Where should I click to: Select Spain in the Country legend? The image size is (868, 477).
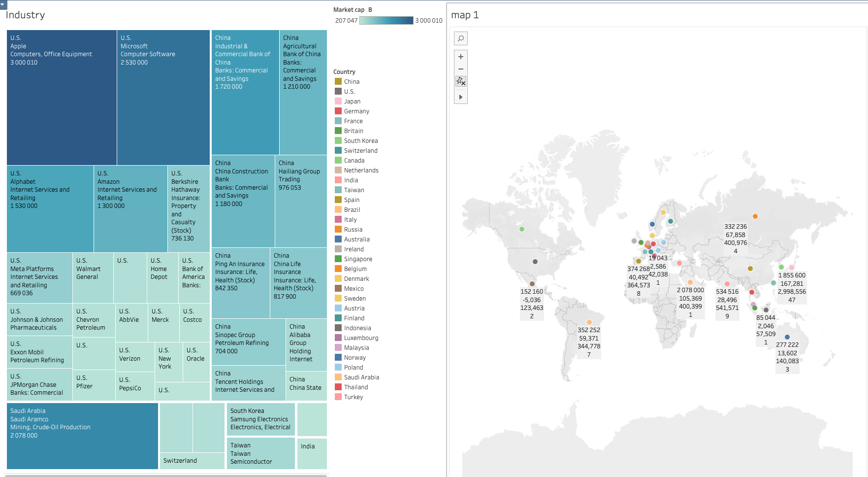(x=352, y=200)
